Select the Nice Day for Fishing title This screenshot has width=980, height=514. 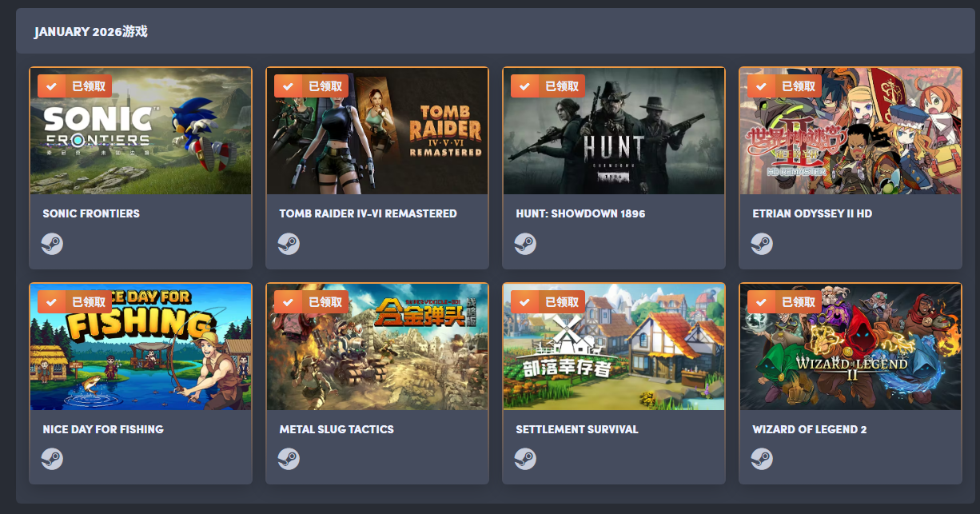click(103, 429)
